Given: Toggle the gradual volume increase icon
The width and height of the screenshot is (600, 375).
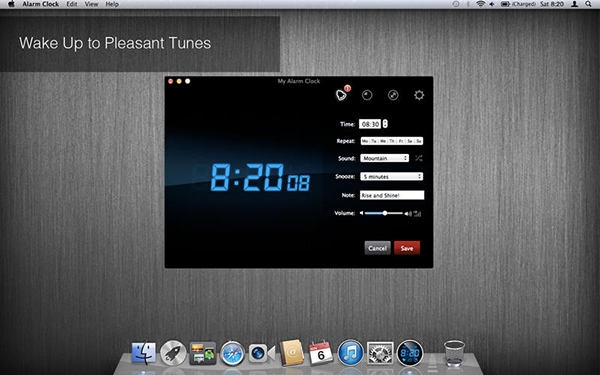Looking at the screenshot, I should coord(417,214).
